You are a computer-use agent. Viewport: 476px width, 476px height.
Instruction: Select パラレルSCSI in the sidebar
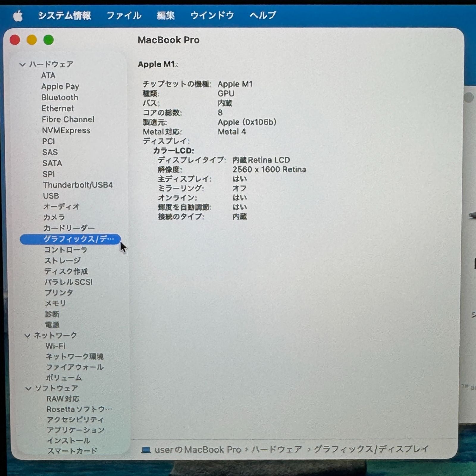[x=68, y=282]
